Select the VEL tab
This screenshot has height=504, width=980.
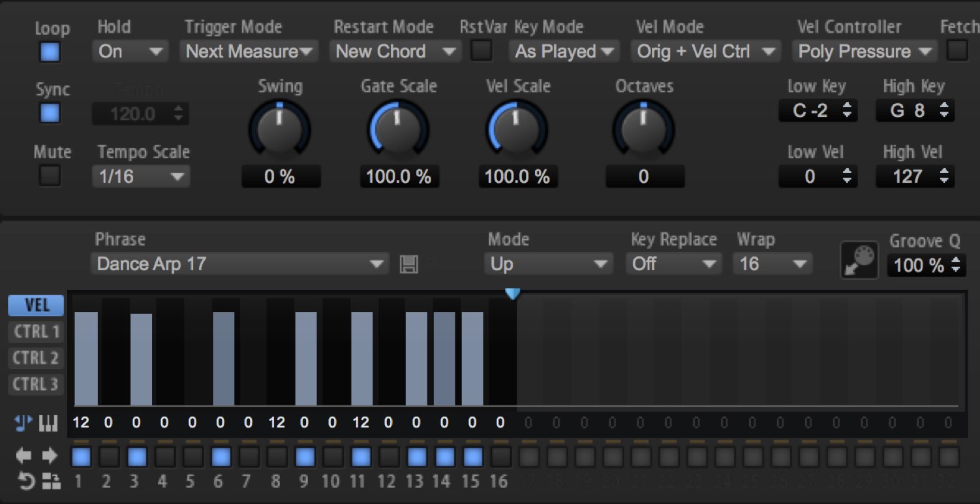[37, 305]
